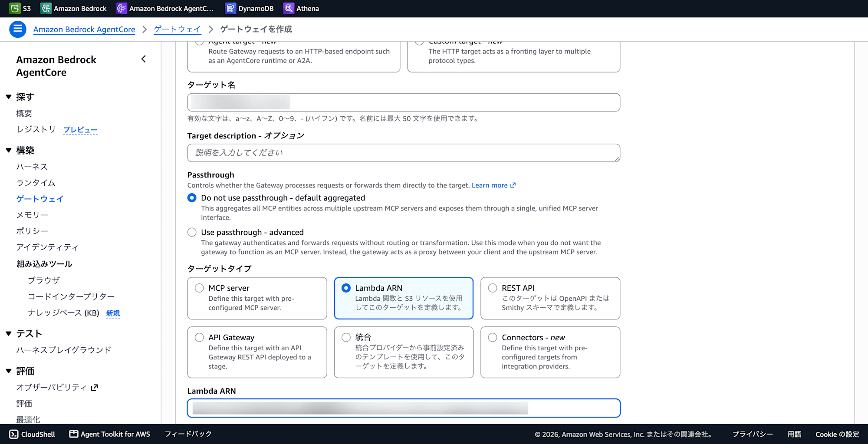The height and width of the screenshot is (444, 868).
Task: Open ナレッジベース (KB) in the sidebar
Action: [63, 313]
